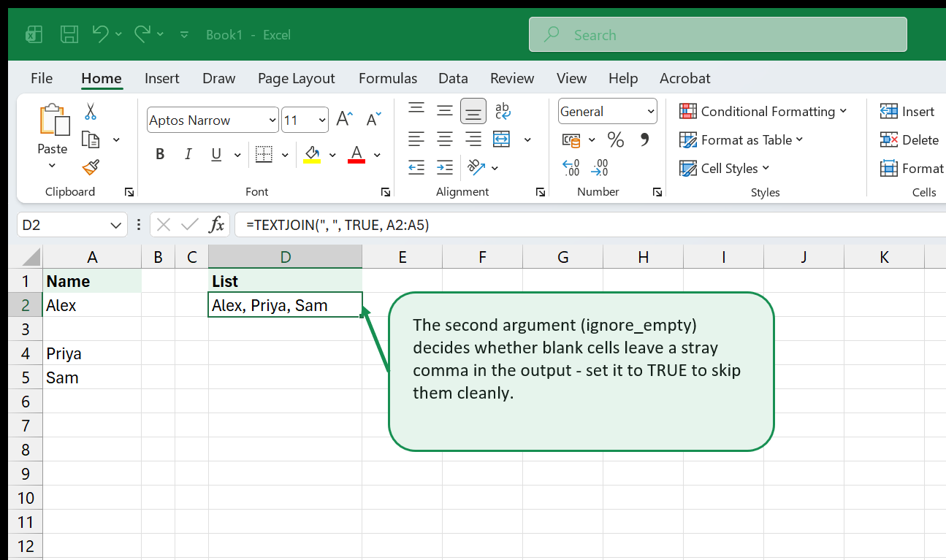The height and width of the screenshot is (560, 946).
Task: Click the Search box in title bar
Action: click(718, 34)
